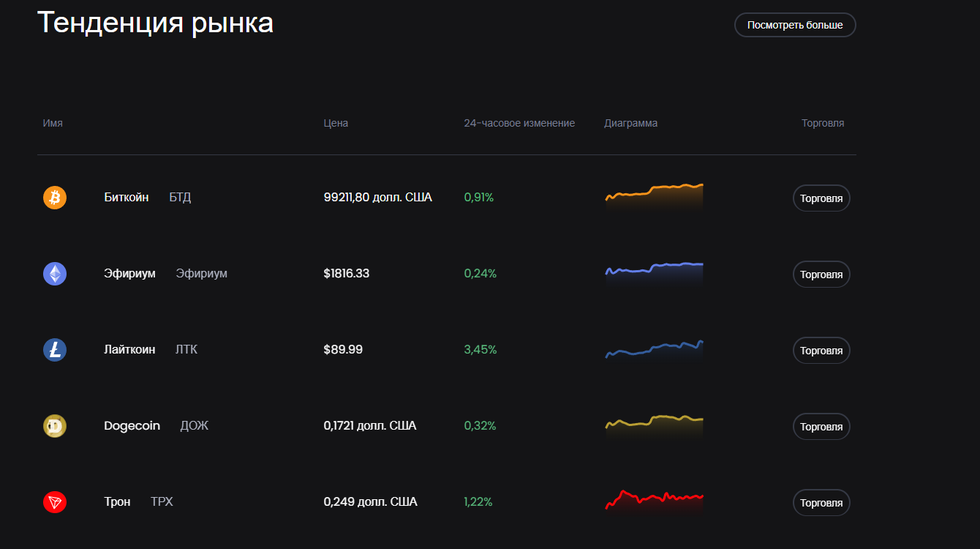Open the 'Посмотреть больше' button
Image resolution: width=980 pixels, height=549 pixels.
point(795,25)
